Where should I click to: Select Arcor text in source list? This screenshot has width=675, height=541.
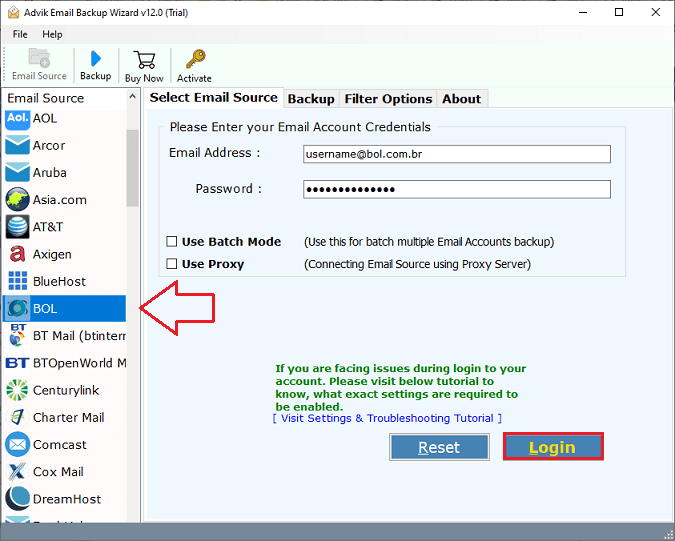click(x=49, y=145)
